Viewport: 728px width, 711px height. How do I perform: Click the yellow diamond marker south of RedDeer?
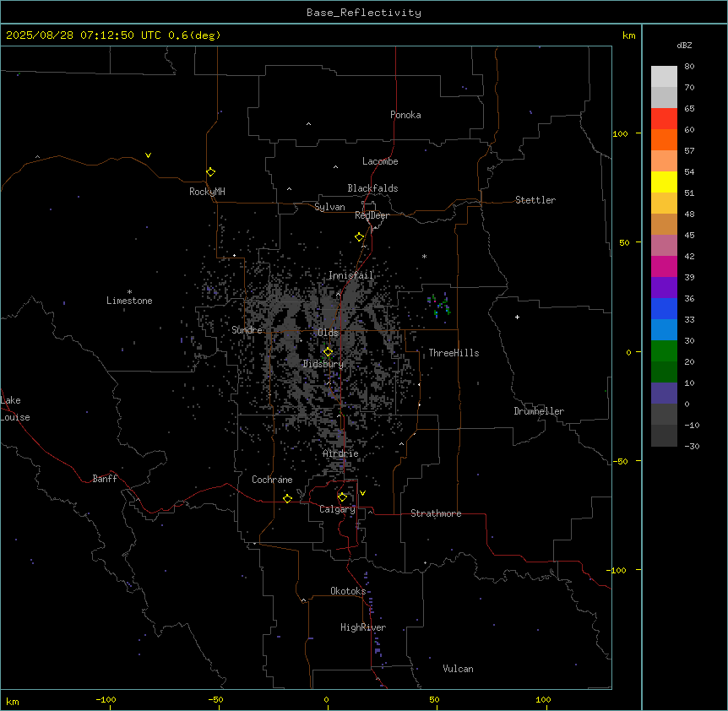(x=360, y=237)
